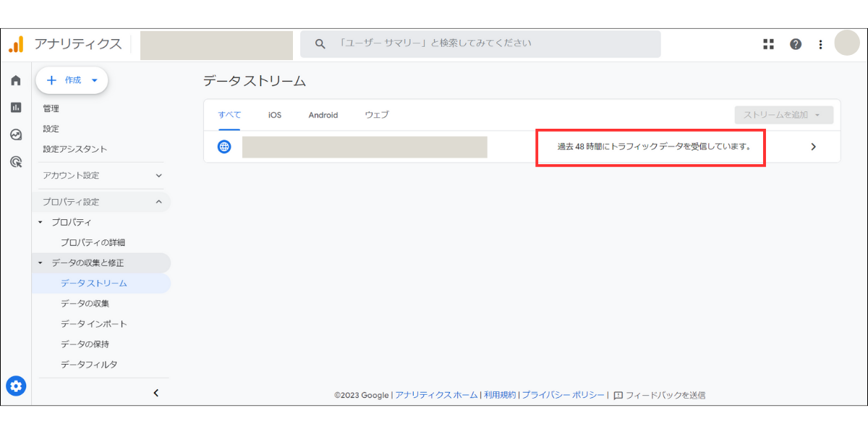
Task: Open the Advertising icon in left rail
Action: [16, 161]
